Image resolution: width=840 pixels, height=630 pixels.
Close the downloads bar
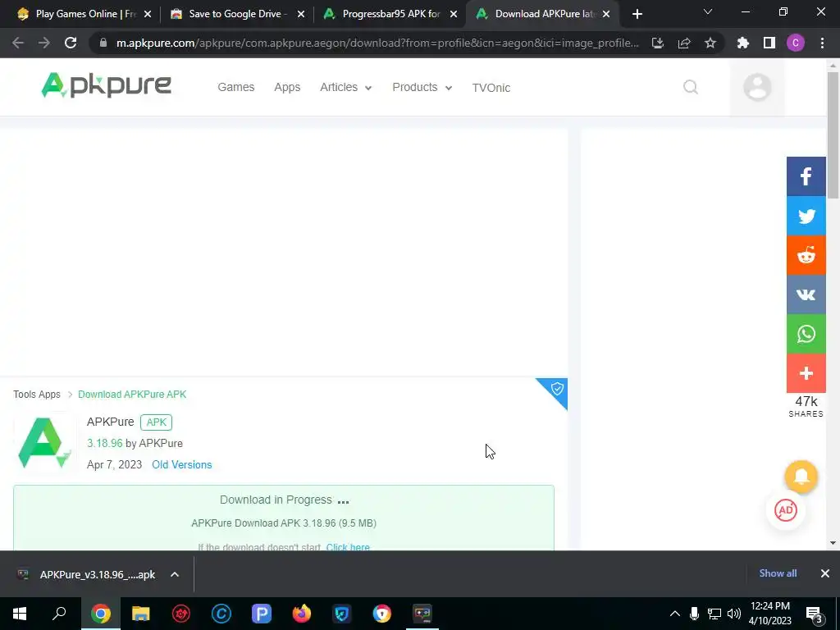point(825,573)
